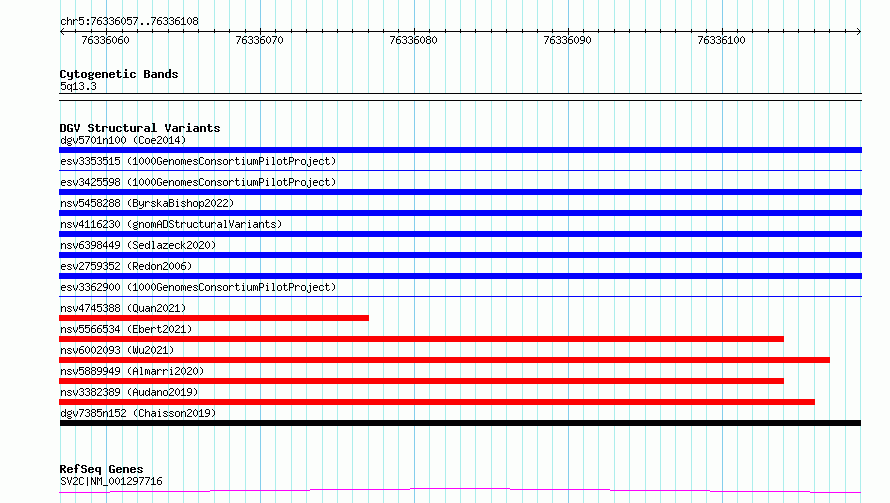Image resolution: width=890 pixels, height=503 pixels.
Task: Click the dgv5701n100 (Coe2014) variant label
Action: pos(123,140)
